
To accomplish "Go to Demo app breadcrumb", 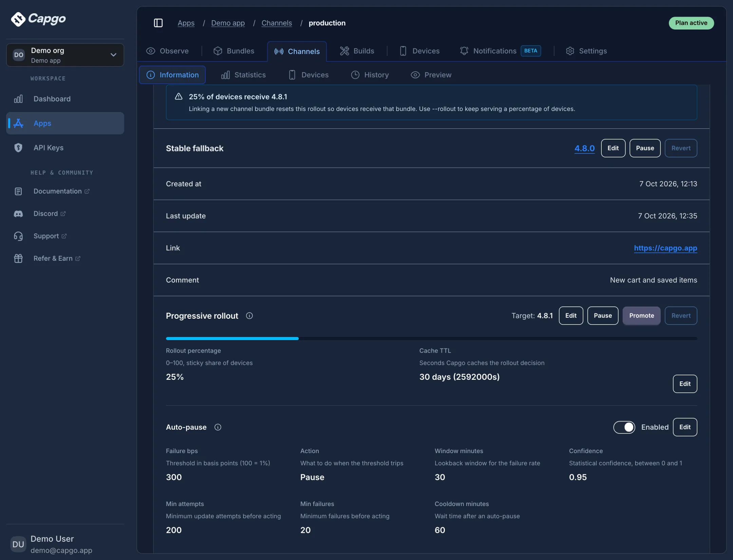I will [x=228, y=23].
